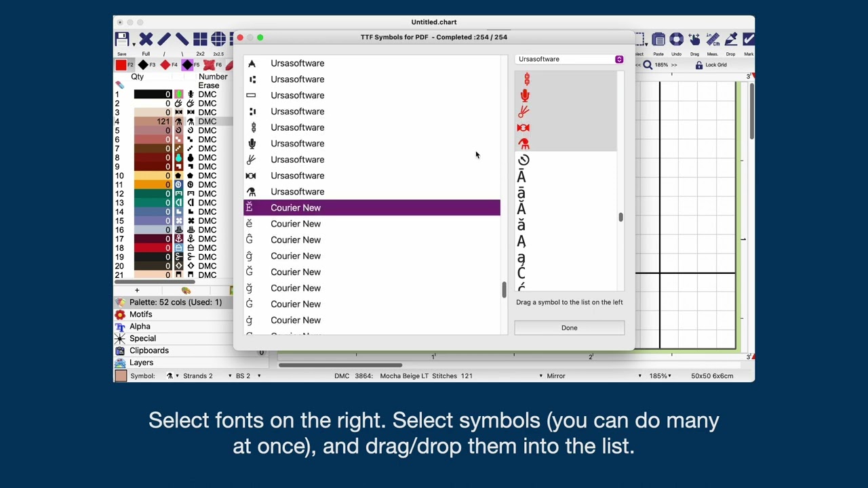
Task: Select the highlighted Ē Courier New row
Action: pyautogui.click(x=372, y=208)
